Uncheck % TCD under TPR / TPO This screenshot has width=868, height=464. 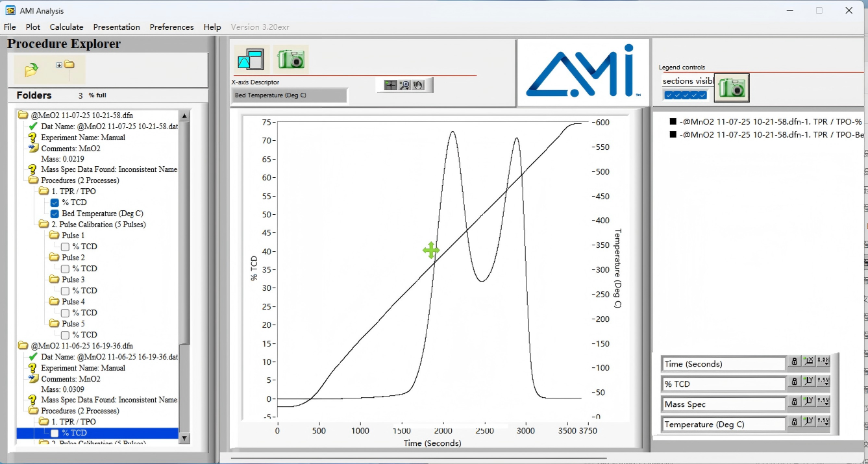(x=55, y=202)
